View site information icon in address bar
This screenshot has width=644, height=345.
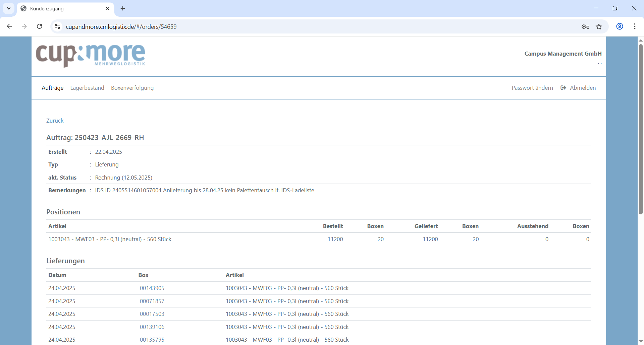pyautogui.click(x=57, y=26)
